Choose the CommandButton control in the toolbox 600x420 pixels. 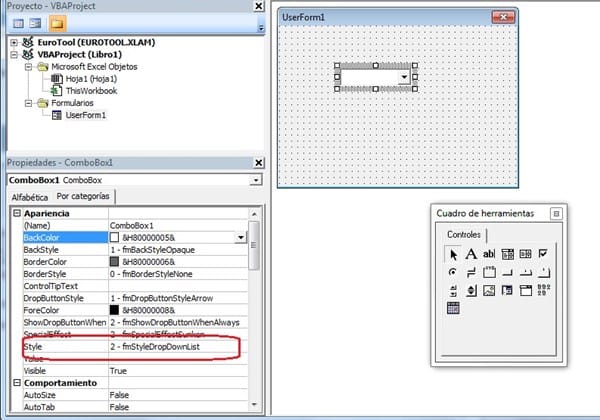coord(507,273)
